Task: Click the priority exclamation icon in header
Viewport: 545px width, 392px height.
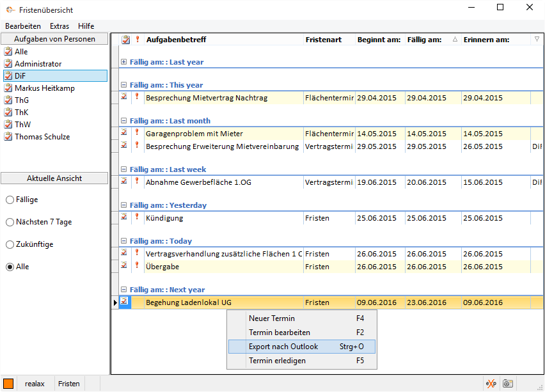Action: coord(138,39)
